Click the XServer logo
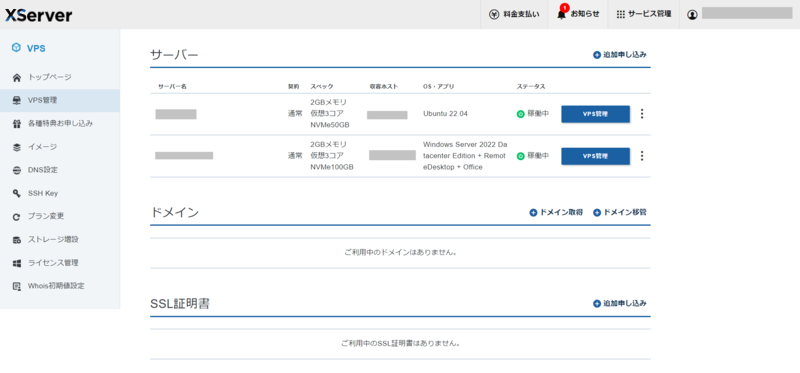800x373 pixels. click(x=39, y=15)
